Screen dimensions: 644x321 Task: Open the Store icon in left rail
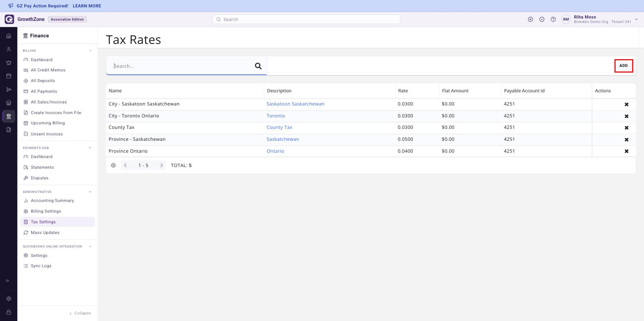tap(9, 103)
